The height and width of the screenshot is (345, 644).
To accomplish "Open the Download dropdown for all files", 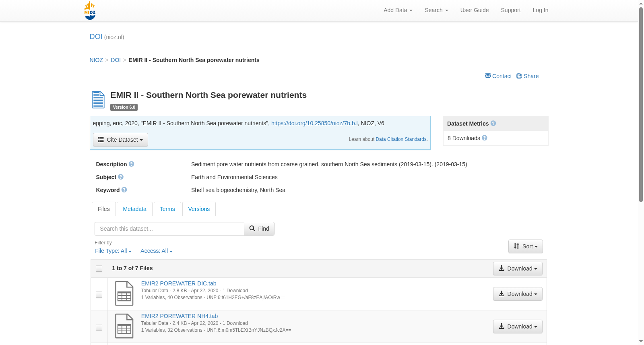I will point(518,269).
